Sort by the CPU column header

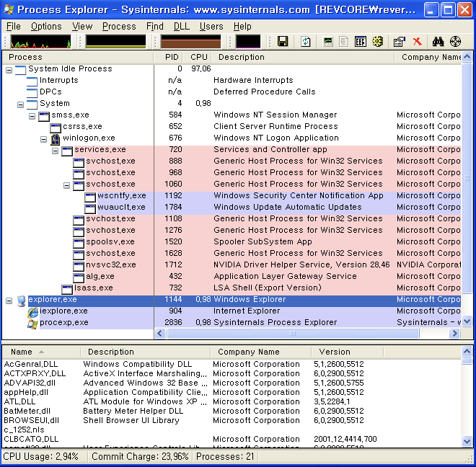point(198,57)
